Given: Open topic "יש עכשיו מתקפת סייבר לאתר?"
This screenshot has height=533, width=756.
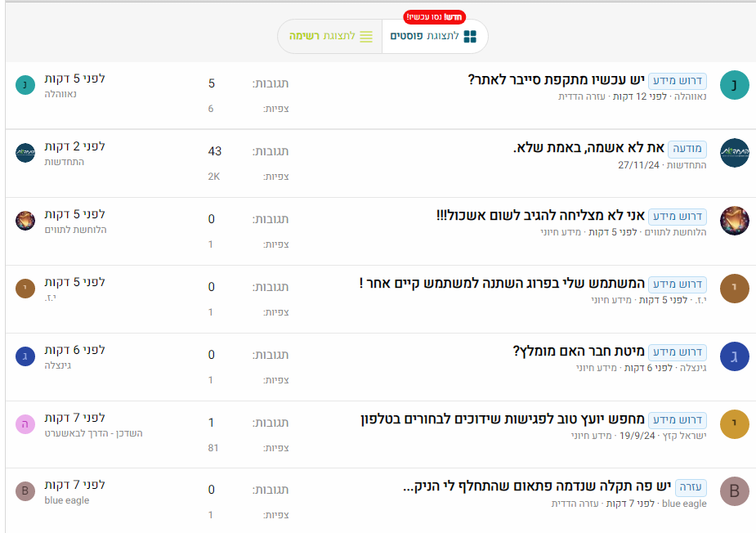Looking at the screenshot, I should point(556,80).
